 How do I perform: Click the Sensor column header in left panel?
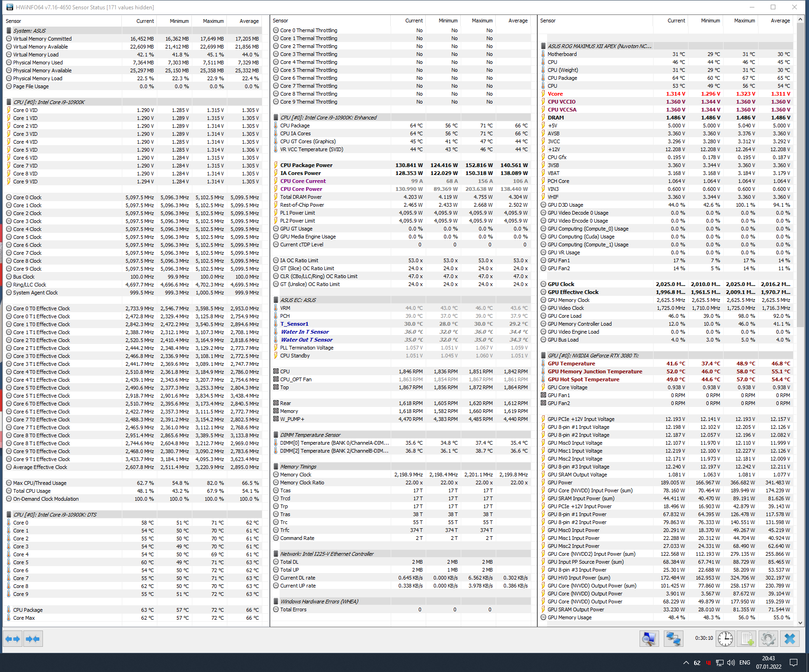[x=63, y=21]
